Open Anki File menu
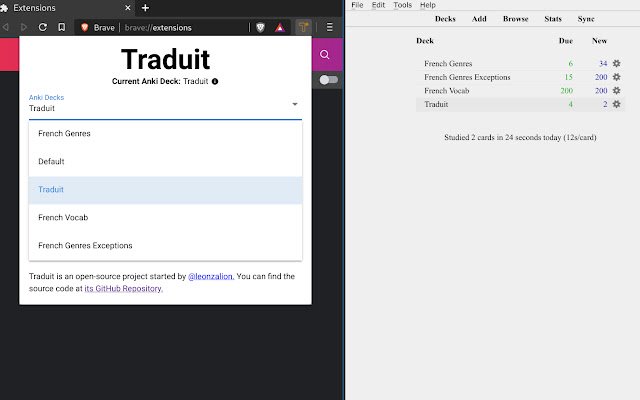Screen dimensions: 640x400 pos(357,5)
